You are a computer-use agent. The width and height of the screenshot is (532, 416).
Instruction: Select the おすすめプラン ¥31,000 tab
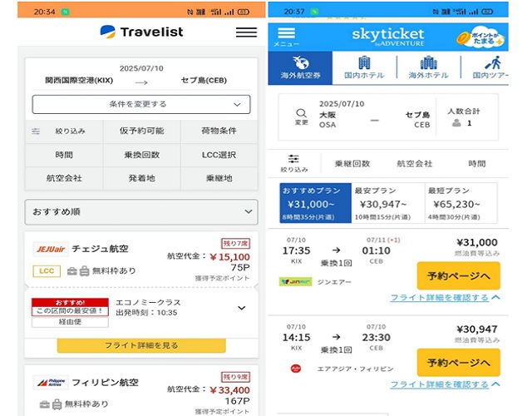(x=315, y=203)
